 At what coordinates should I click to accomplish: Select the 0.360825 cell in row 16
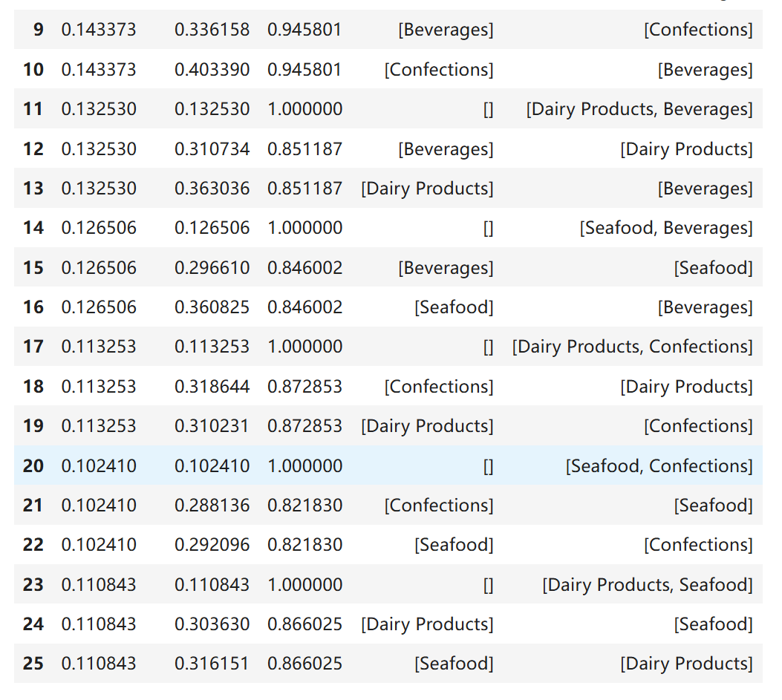coord(212,307)
